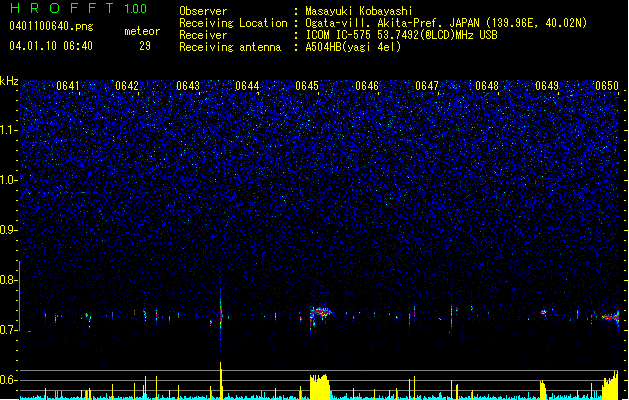Click the tall vertical echo spike before 0644
Viewport: 629px width, 400px height.
pos(221,315)
